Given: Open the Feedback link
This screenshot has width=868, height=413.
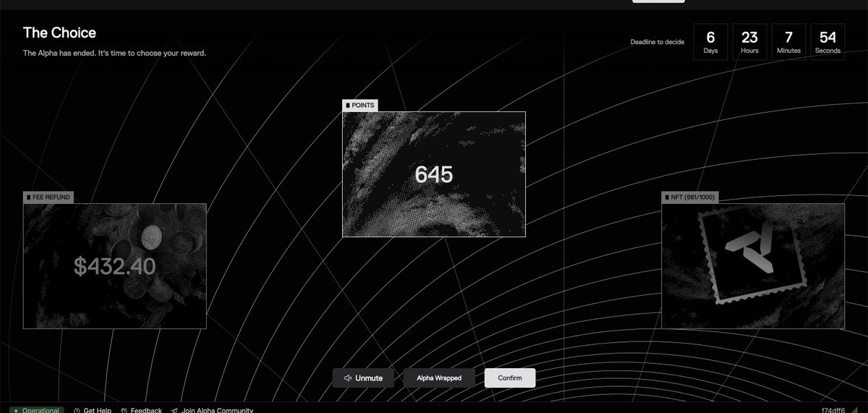Looking at the screenshot, I should point(141,410).
